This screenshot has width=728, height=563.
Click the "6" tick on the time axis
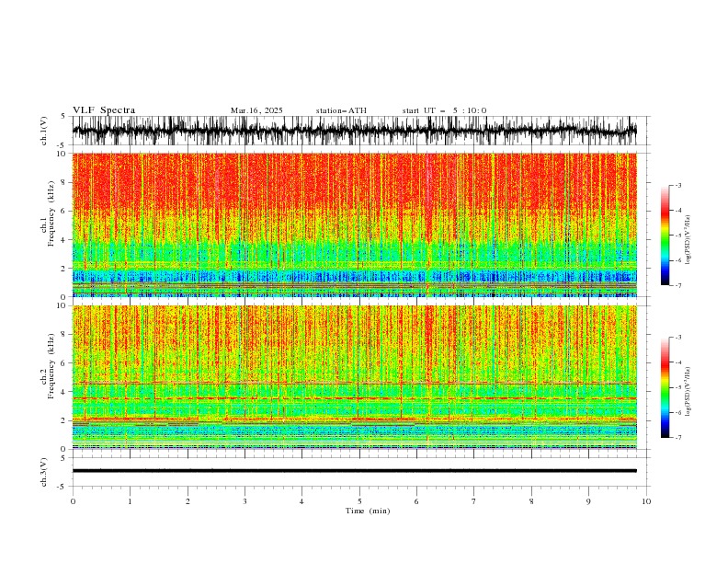(x=416, y=501)
